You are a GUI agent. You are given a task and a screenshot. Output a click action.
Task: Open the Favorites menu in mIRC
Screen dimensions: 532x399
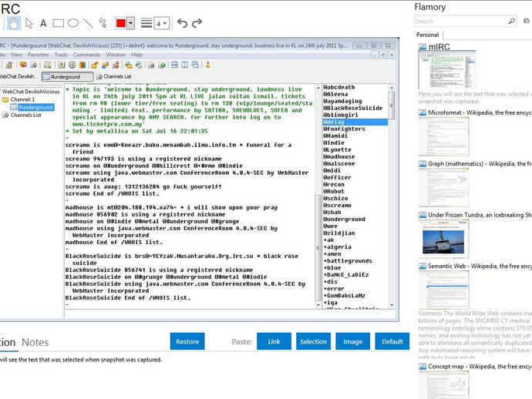coord(38,55)
